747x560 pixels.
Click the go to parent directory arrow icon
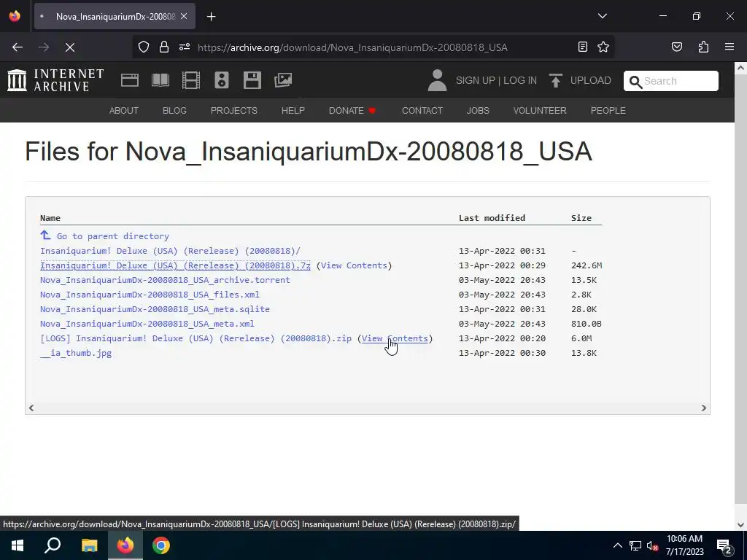pos(45,236)
